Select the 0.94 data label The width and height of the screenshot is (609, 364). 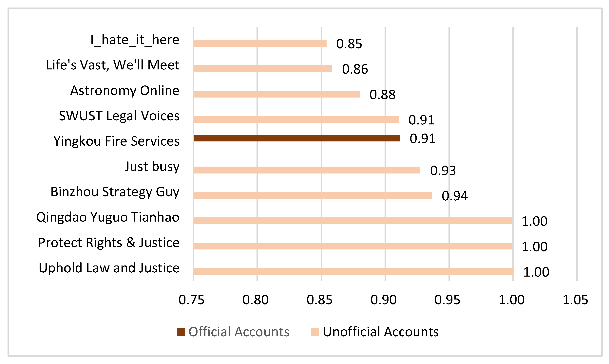454,196
